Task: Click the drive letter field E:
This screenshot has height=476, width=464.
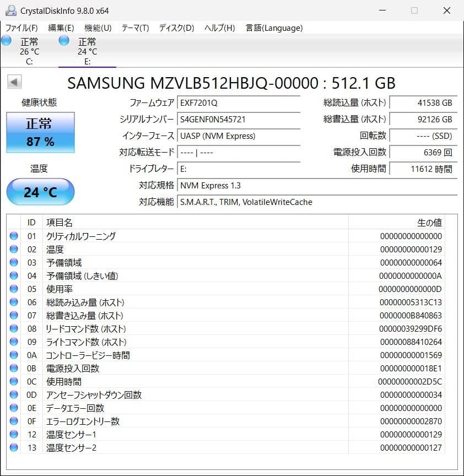Action: click(x=239, y=169)
